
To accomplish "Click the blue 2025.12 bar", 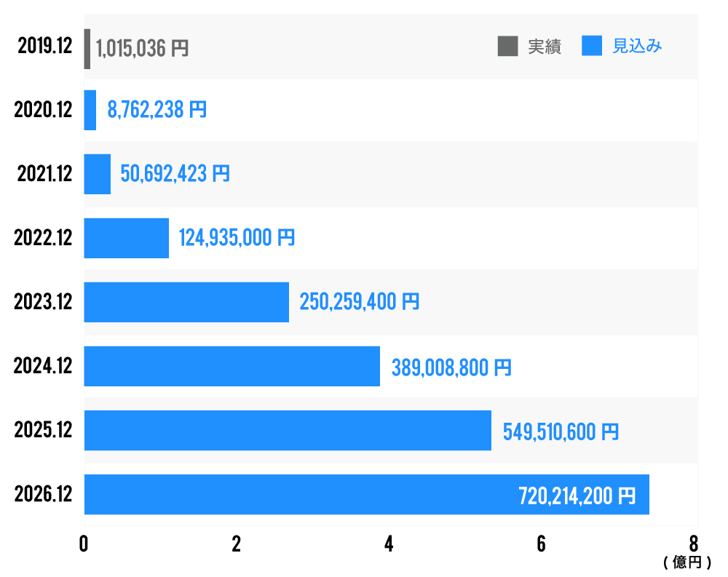I will [288, 430].
